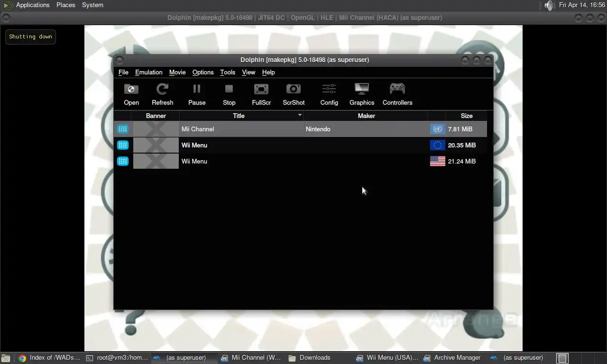Switch to Wii Menu (USA) taskbar window
Screen dimensions: 607x364
(x=387, y=358)
